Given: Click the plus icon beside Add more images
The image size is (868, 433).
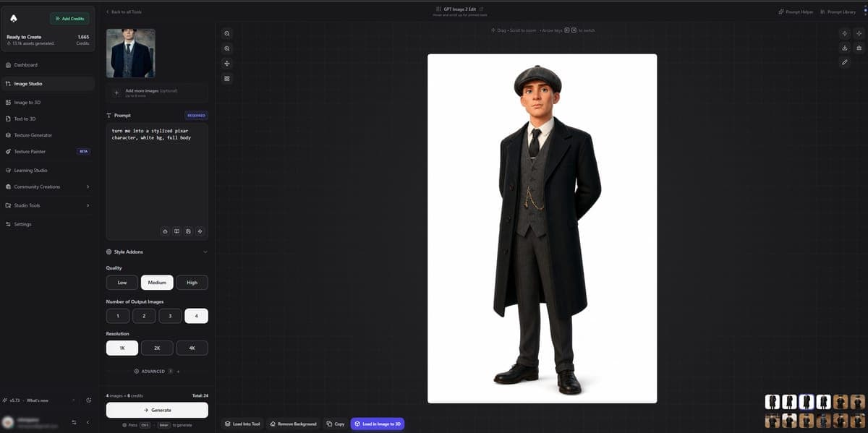Looking at the screenshot, I should [x=116, y=93].
